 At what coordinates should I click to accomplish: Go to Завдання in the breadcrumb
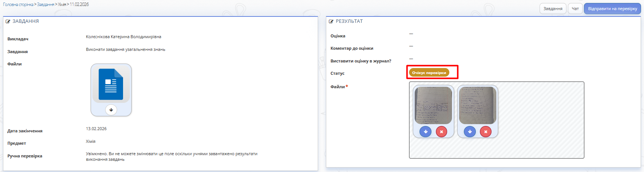click(x=45, y=4)
